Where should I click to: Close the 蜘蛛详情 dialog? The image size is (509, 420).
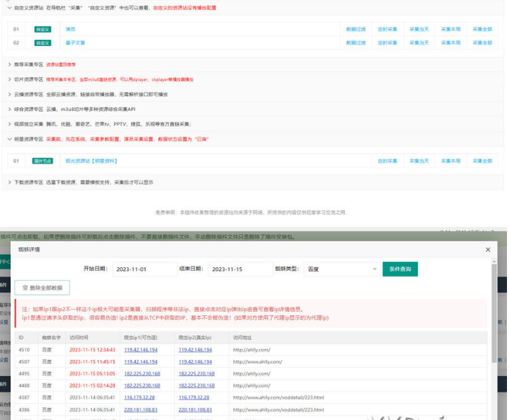point(488,250)
